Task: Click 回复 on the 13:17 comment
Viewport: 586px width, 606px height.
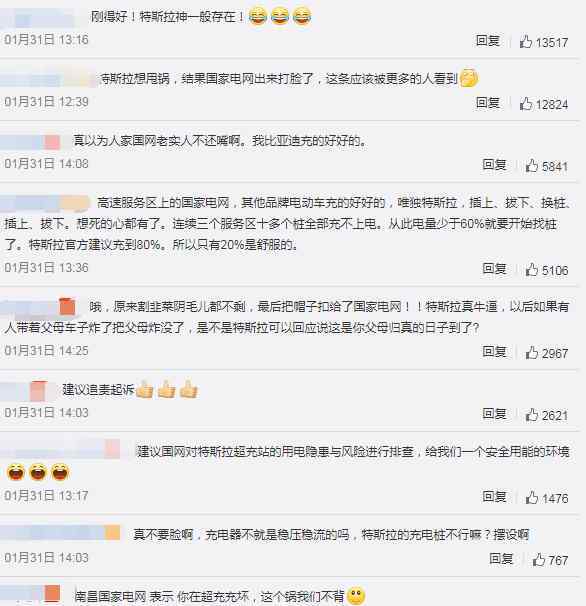Action: click(494, 496)
